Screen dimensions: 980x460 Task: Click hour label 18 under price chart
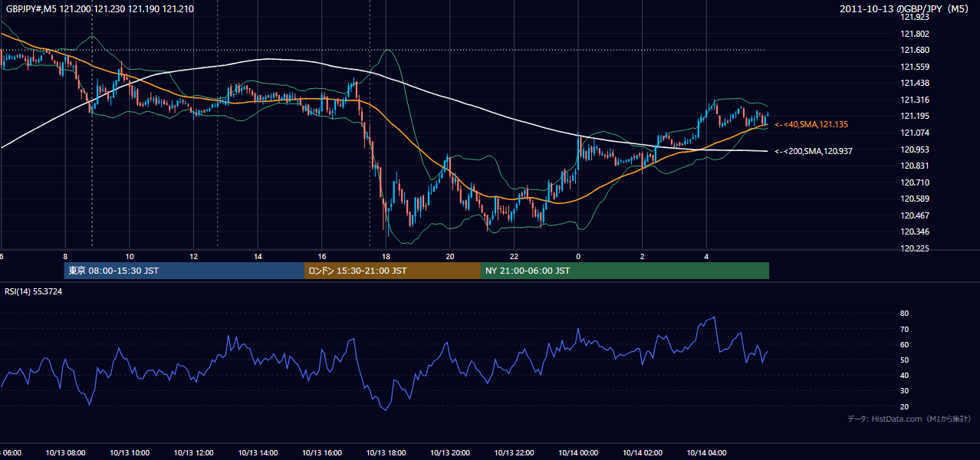click(386, 257)
